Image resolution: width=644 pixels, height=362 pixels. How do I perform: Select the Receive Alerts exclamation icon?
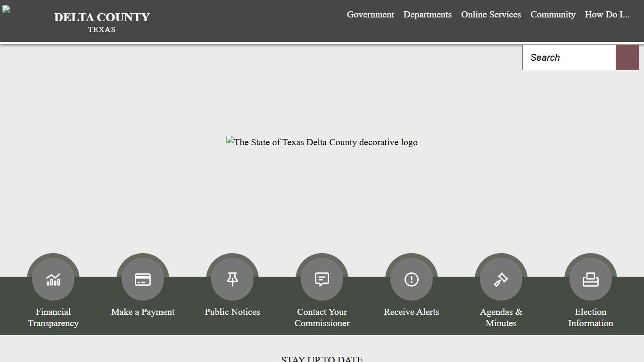point(411,278)
